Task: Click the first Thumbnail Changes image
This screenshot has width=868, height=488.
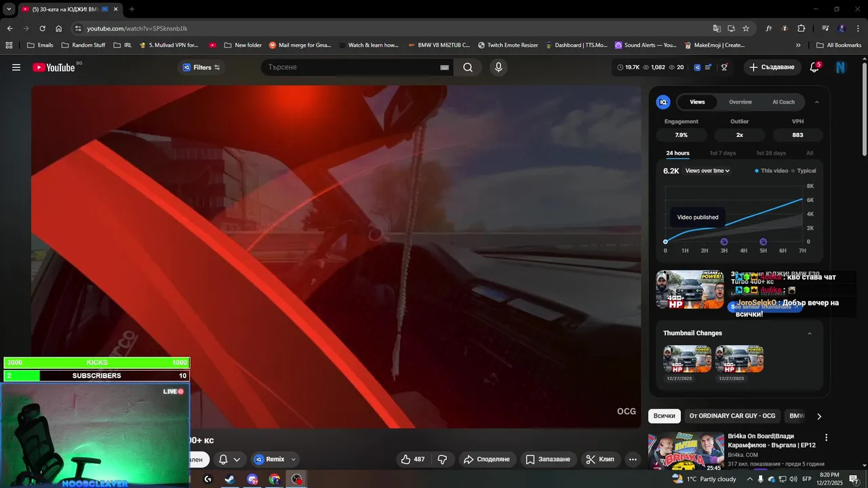Action: point(688,359)
